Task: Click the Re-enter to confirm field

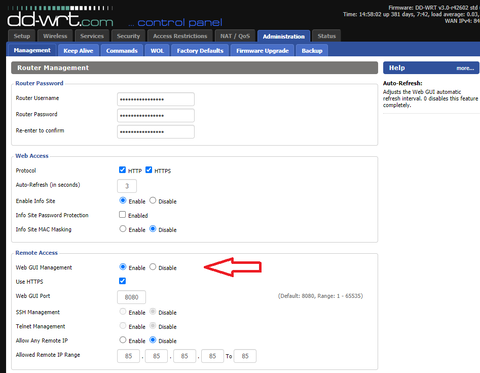Action: pos(156,132)
